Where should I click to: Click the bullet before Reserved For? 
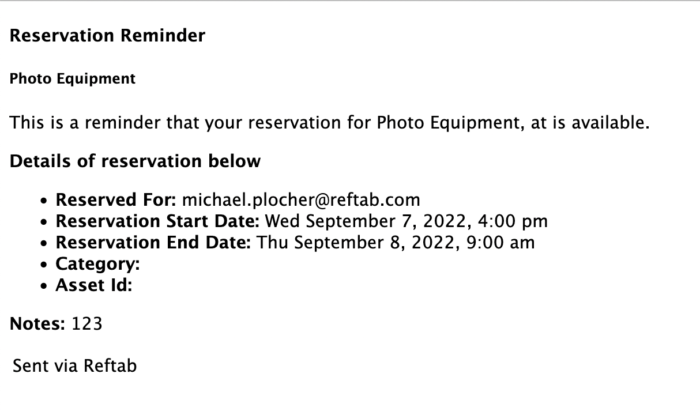click(43, 201)
